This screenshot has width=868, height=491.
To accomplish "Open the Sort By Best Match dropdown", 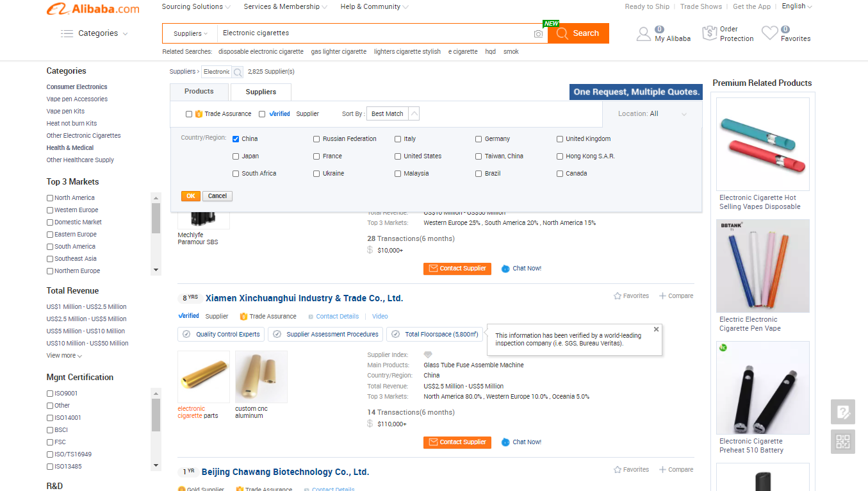I will pos(393,114).
